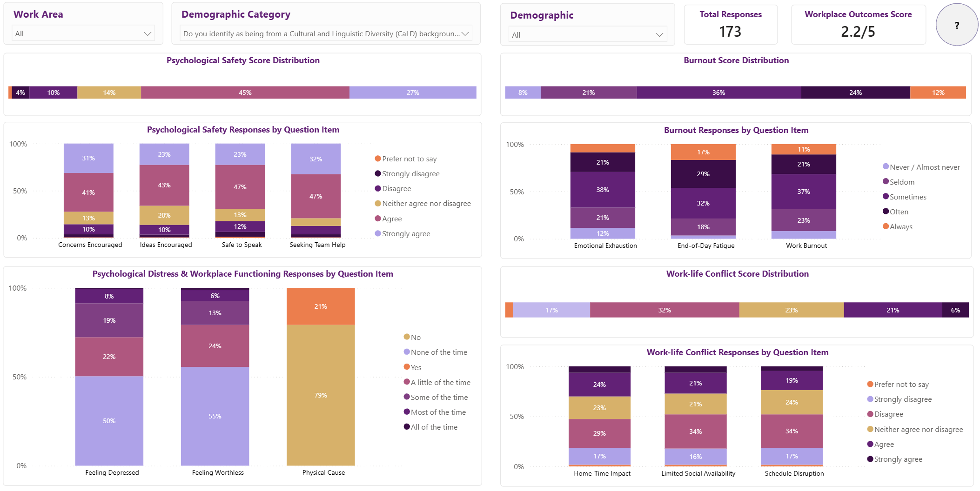Click the Yes legend marker in Distress chart
This screenshot has width=980, height=491.
coord(407,367)
